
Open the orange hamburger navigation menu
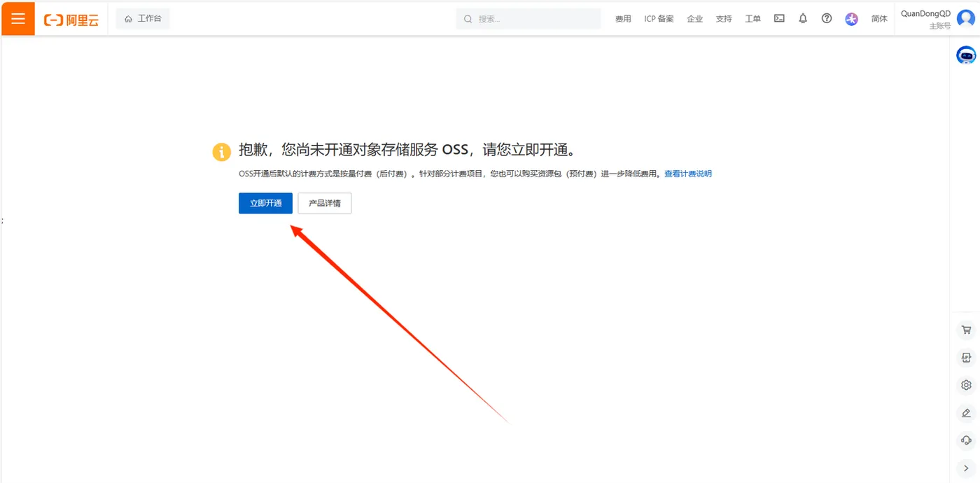tap(18, 18)
